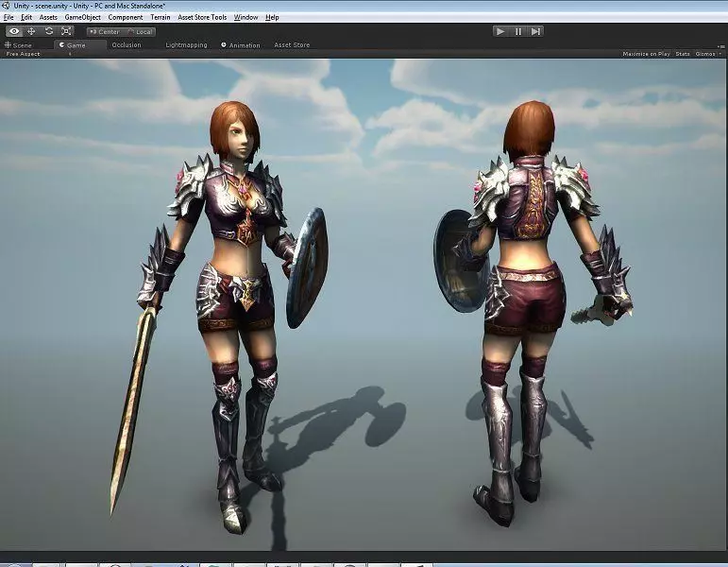Open the GameObject menu

click(x=83, y=17)
